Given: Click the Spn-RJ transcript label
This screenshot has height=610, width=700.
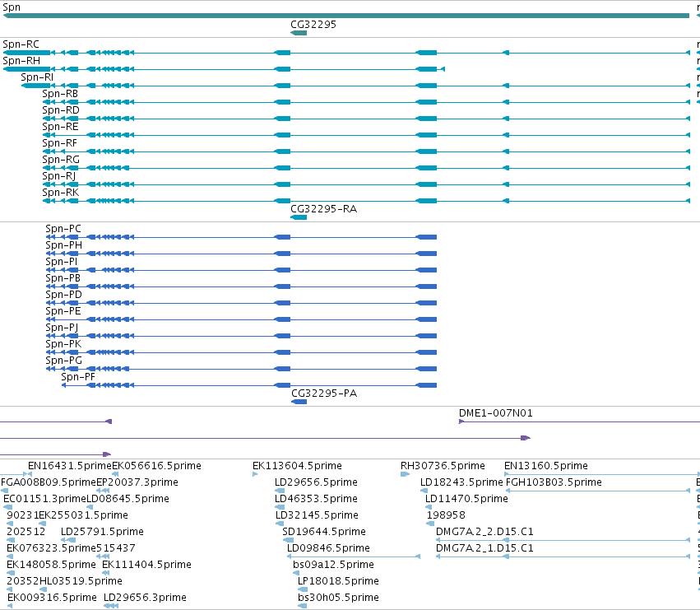Looking at the screenshot, I should [x=59, y=176].
